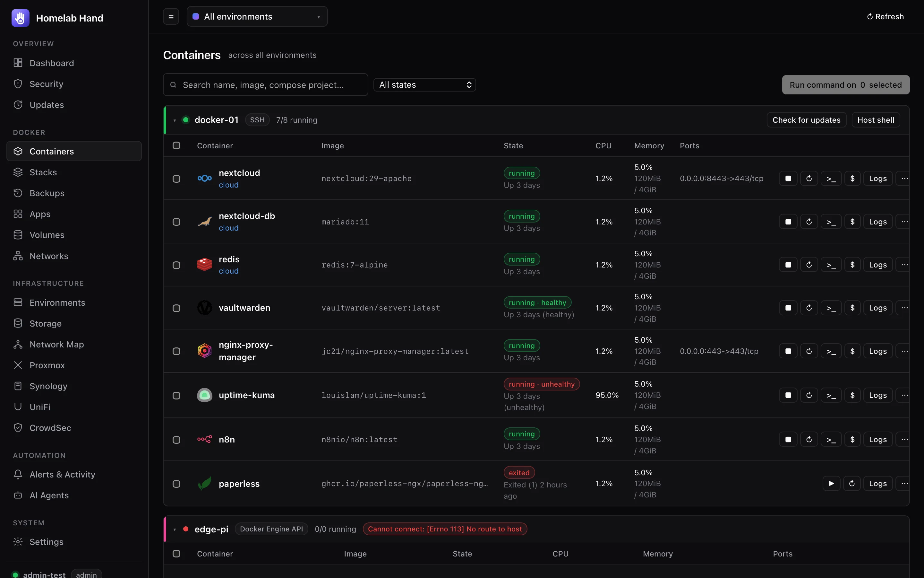Check the nextcloud-db row checkbox
This screenshot has width=924, height=578.
(176, 222)
